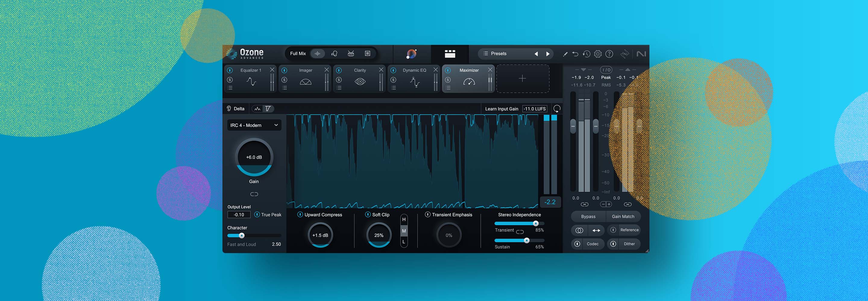868x301 pixels.
Task: Open the IRC 4 - Modern dropdown
Action: tap(254, 125)
